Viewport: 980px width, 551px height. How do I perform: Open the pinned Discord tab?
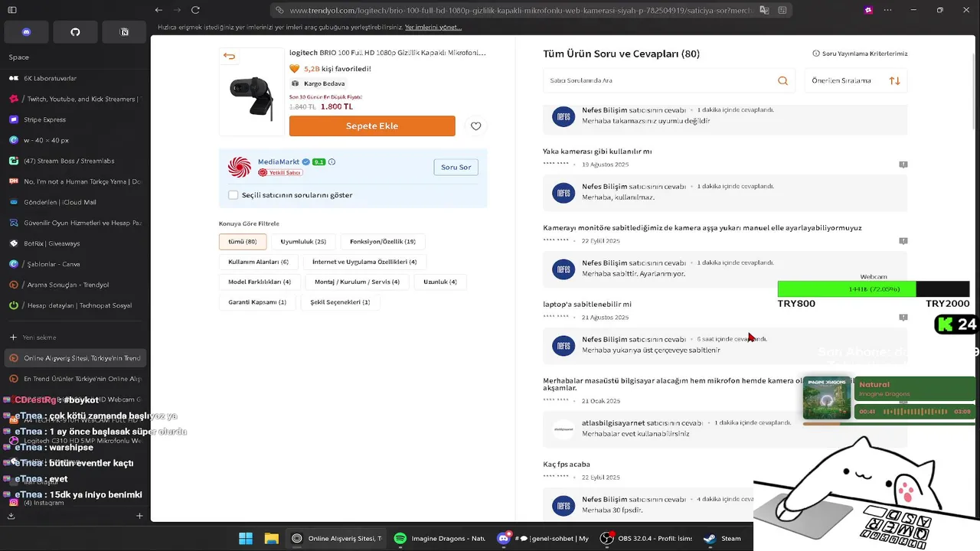pos(26,32)
